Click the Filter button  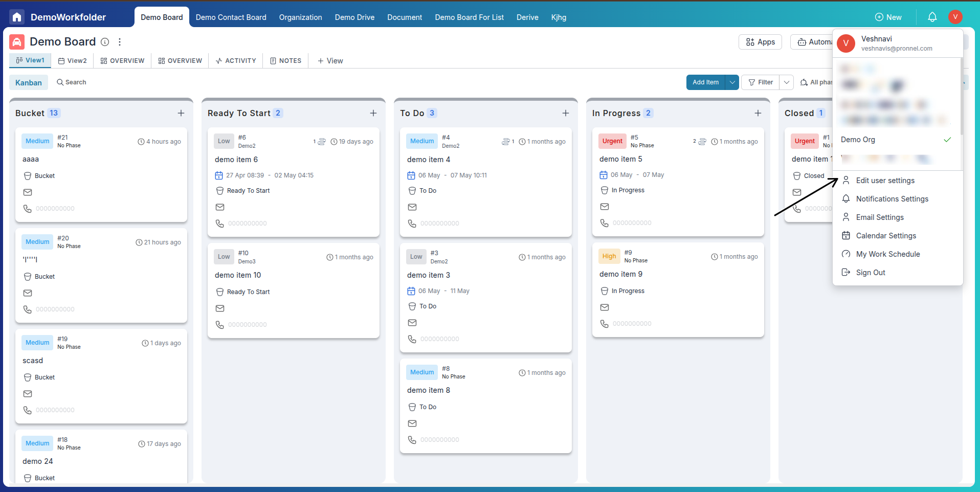[x=760, y=82]
